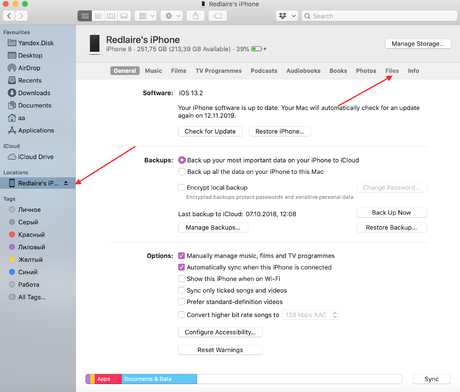460x392 pixels.
Task: Click Manage Storage button
Action: pos(418,44)
